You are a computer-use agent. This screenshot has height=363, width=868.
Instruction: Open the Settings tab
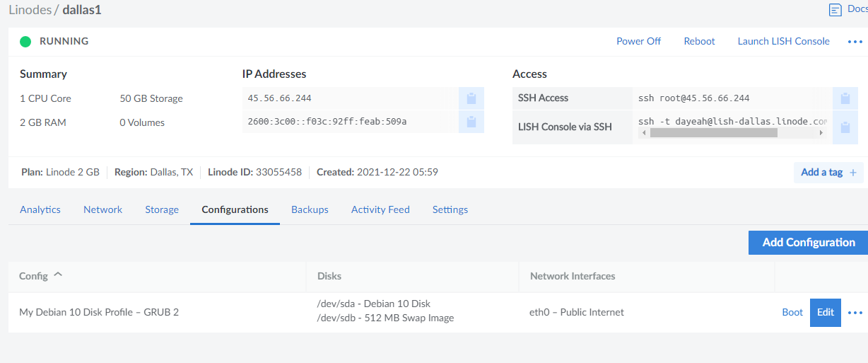click(450, 209)
